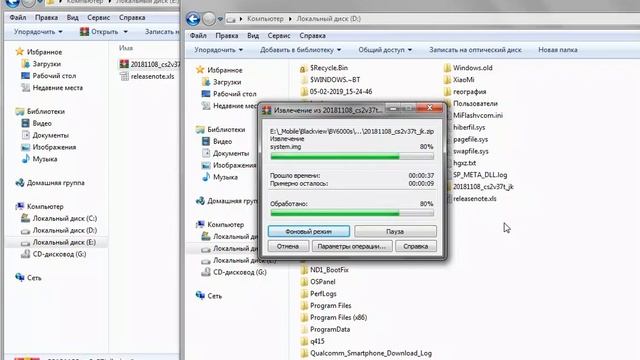Expand Упорядочить dropdown in the D: drive window

(x=218, y=50)
